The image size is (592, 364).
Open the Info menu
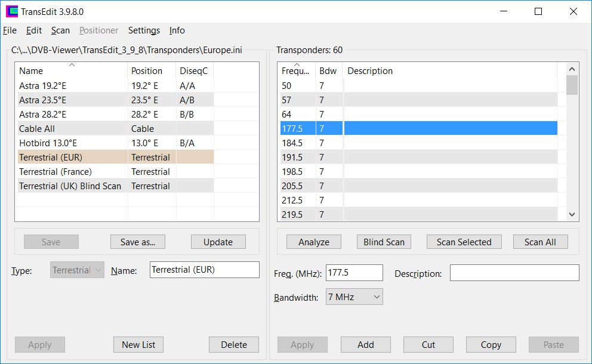tap(177, 30)
